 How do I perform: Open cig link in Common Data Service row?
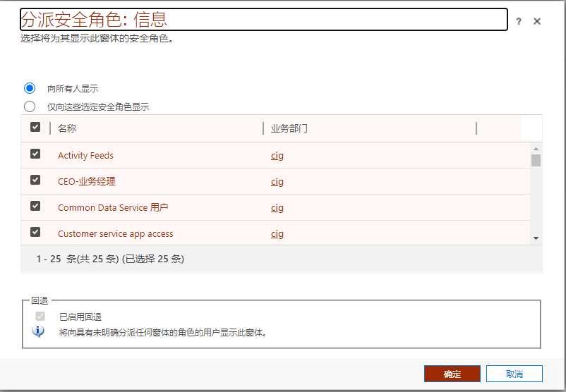[x=277, y=208]
